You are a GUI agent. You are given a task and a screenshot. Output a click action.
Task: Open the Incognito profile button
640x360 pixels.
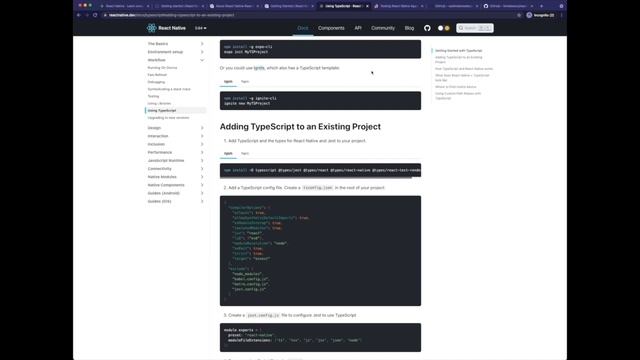(540, 15)
